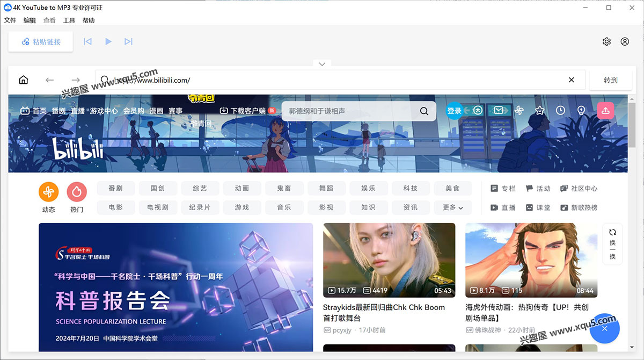Open creator center lightbulb icon
Viewport: 644px width, 360px height.
(x=581, y=111)
